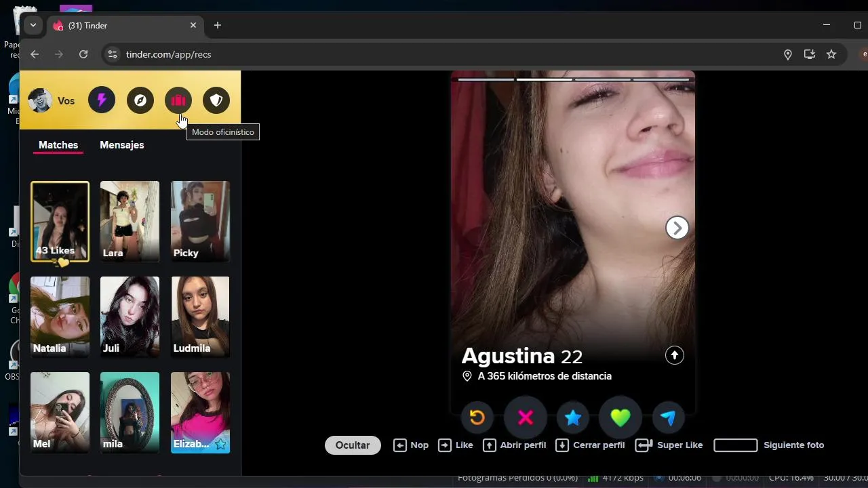Select the (31) Tinder browser tab

pyautogui.click(x=125, y=25)
